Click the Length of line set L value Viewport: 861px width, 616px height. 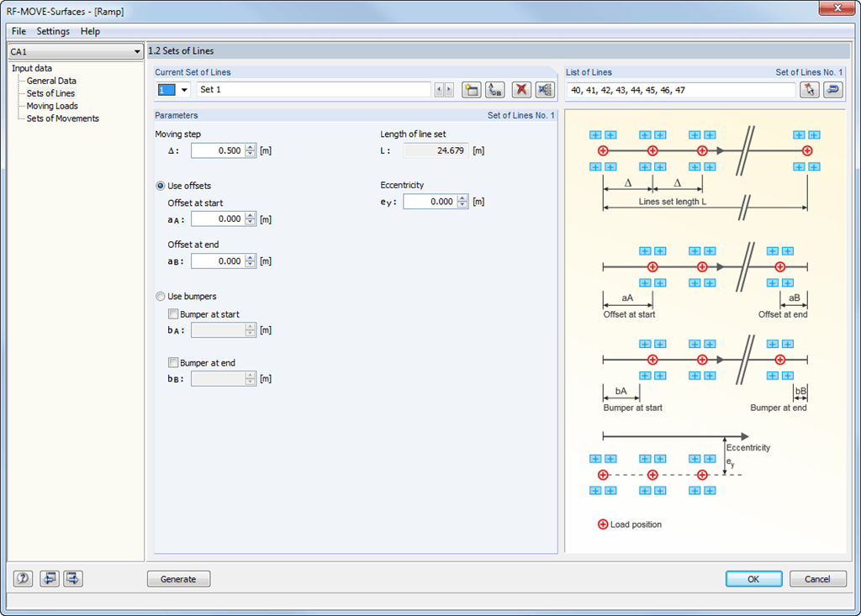tap(436, 150)
